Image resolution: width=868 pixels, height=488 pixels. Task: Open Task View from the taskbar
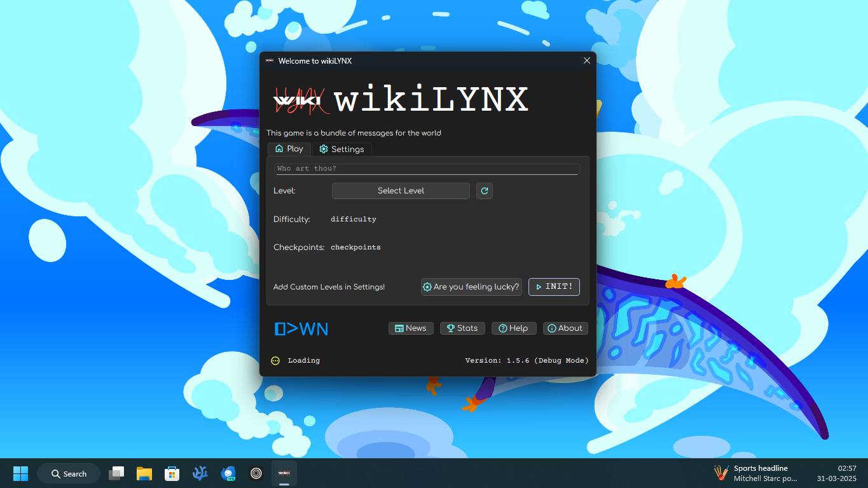[x=116, y=473]
